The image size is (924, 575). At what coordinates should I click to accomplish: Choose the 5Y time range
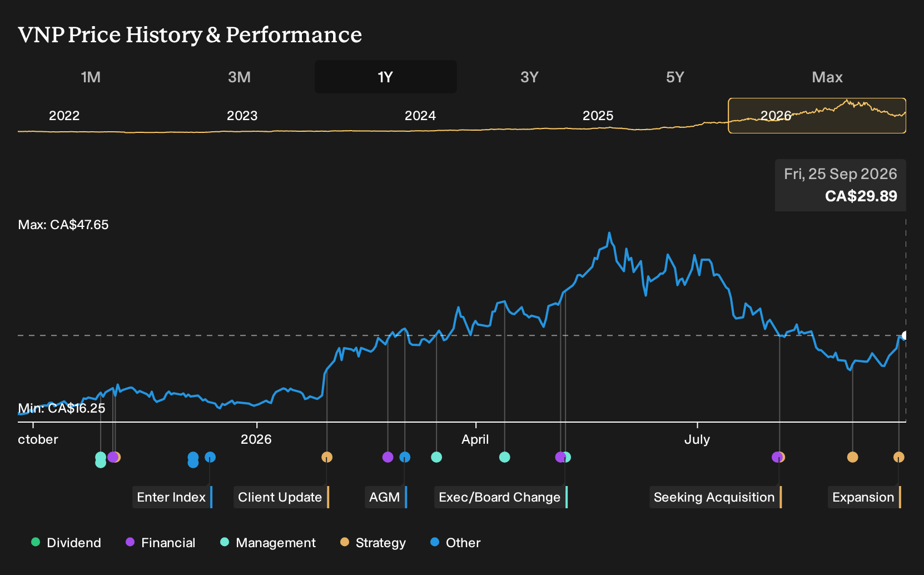point(675,77)
